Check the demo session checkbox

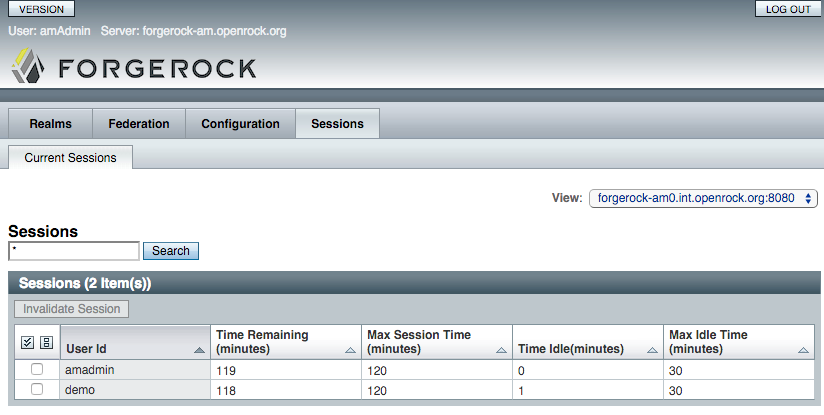pyautogui.click(x=37, y=389)
